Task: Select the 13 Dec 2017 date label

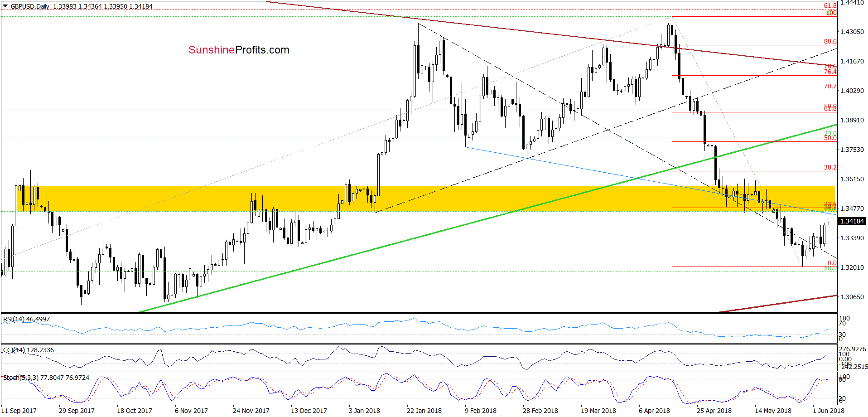Action: (x=309, y=411)
